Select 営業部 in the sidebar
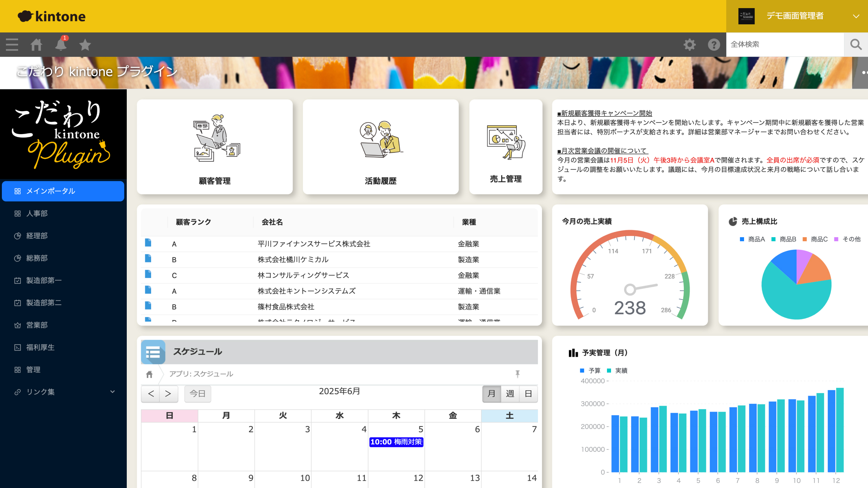Screen dimensions: 868x488 [x=63, y=325]
